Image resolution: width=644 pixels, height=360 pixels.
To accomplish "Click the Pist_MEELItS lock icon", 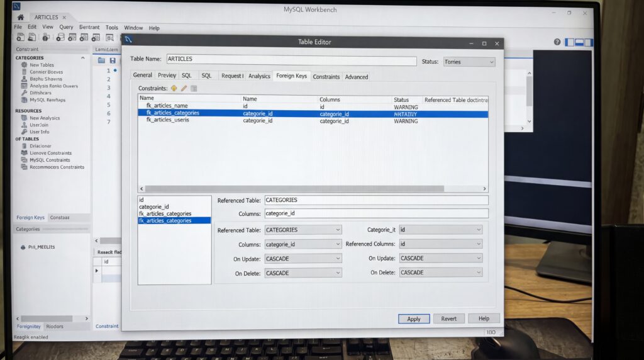I will click(x=23, y=247).
